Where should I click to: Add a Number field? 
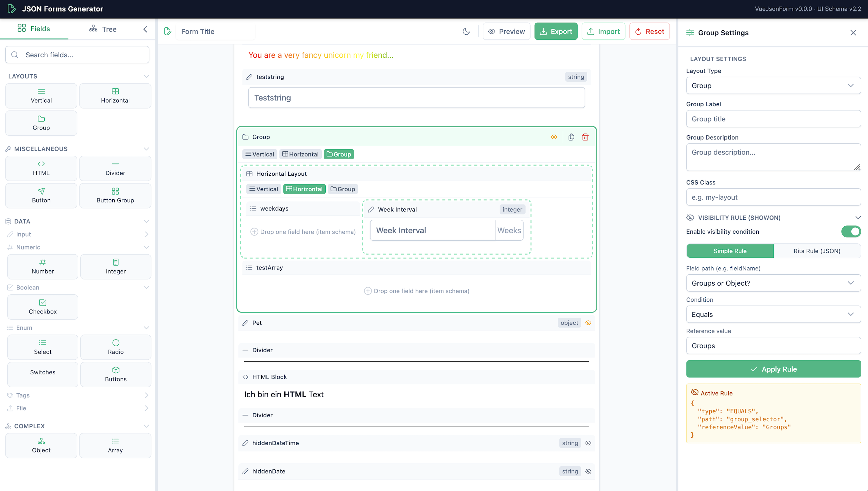coord(43,267)
